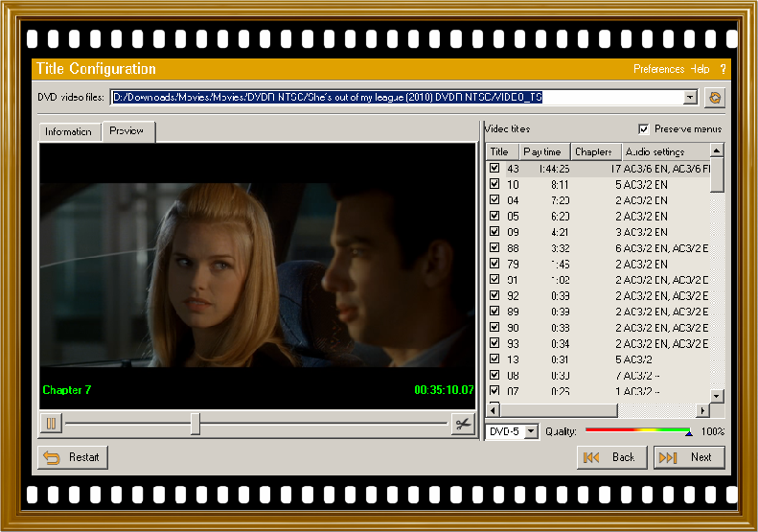The height and width of the screenshot is (532, 758).
Task: Uncheck title 09 checkbox
Action: coord(494,232)
